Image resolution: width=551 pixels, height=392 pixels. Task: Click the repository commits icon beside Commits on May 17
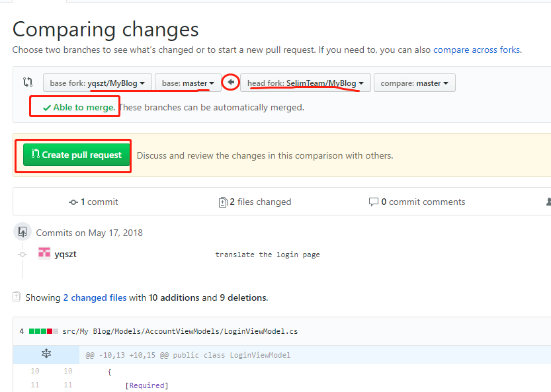22,231
